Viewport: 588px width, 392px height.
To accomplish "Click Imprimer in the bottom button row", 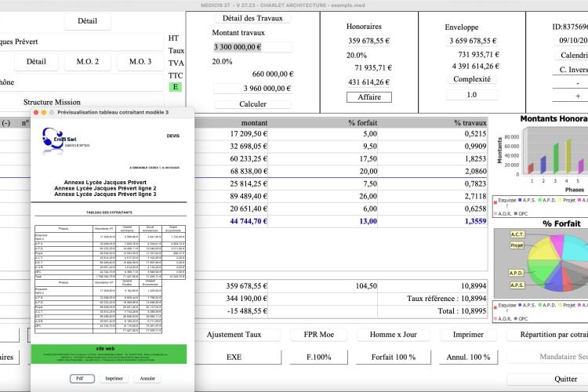I will tap(468, 335).
